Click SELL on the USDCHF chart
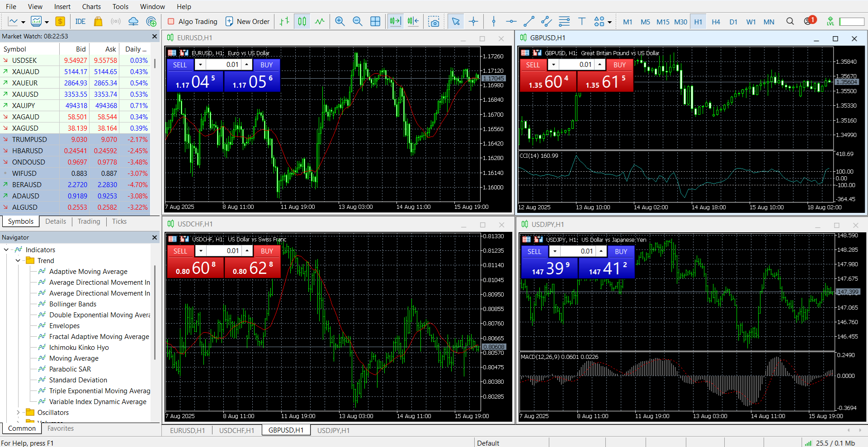This screenshot has height=447, width=868. (x=180, y=251)
